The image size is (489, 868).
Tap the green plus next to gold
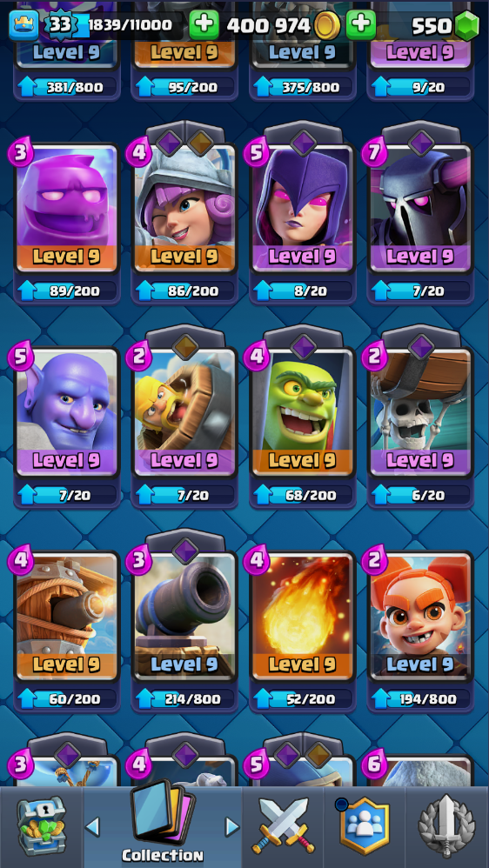pos(361,24)
